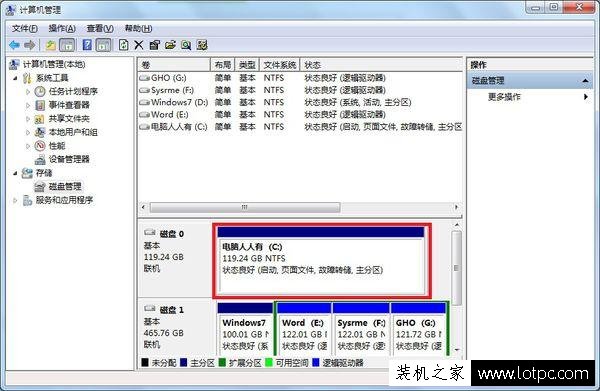
Task: Select the Word (E:) partition block on disk 1
Action: click(304, 329)
